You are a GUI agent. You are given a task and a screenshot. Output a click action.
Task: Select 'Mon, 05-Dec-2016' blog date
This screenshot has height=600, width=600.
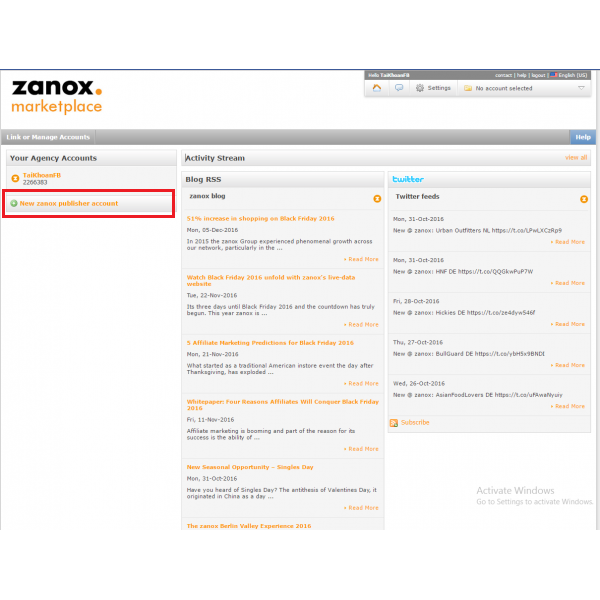pyautogui.click(x=212, y=230)
